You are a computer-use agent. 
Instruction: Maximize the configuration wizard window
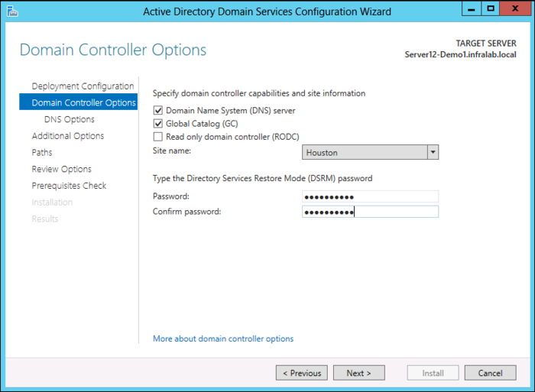(x=490, y=10)
